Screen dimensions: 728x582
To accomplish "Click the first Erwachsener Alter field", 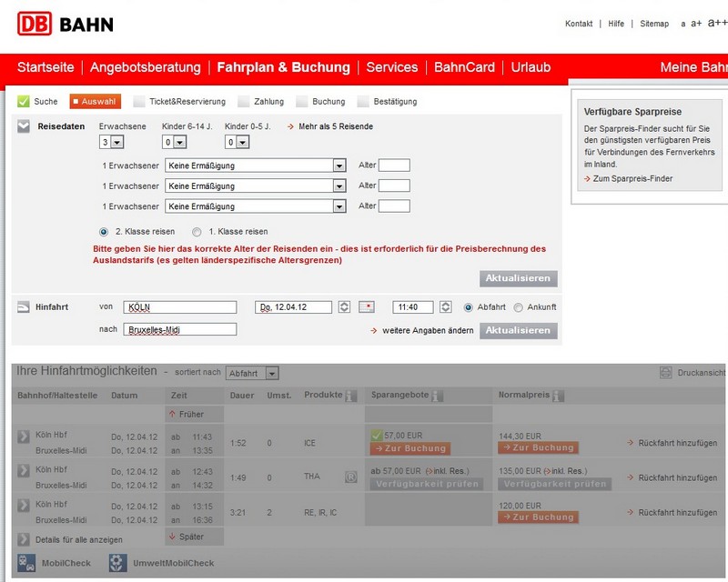I will 394,166.
